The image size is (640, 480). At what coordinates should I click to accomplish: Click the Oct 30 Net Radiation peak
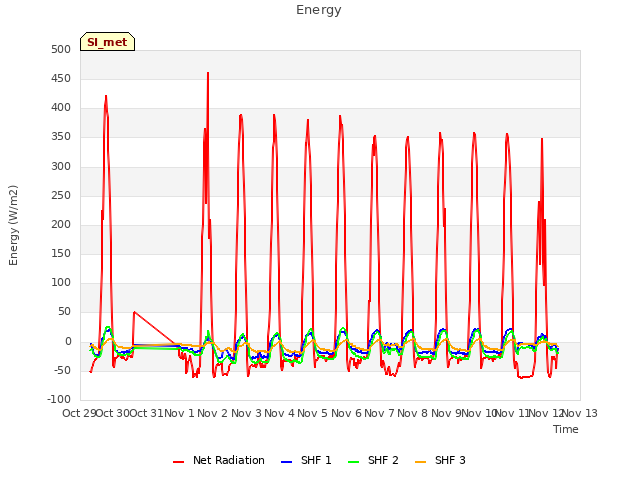pyautogui.click(x=106, y=96)
